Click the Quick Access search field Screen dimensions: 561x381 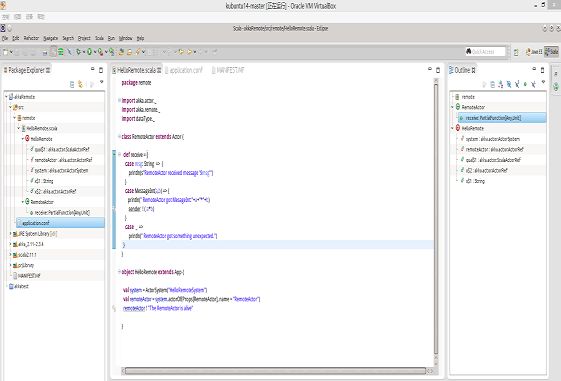point(485,52)
